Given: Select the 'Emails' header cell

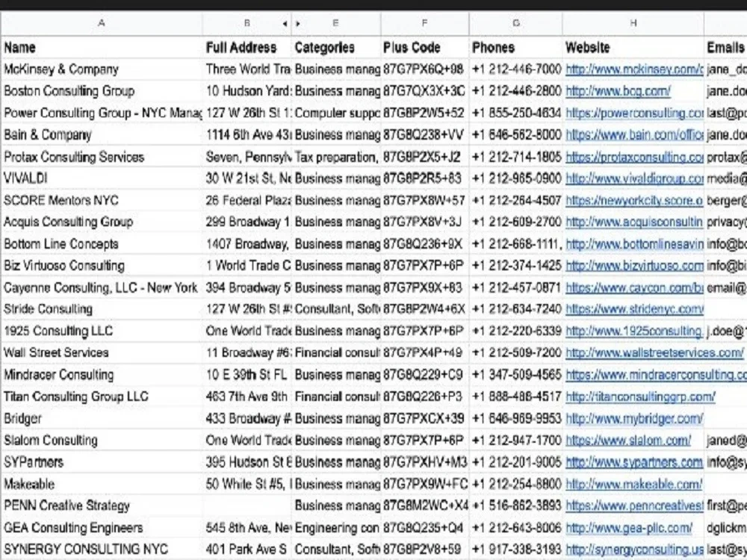Looking at the screenshot, I should pyautogui.click(x=725, y=48).
